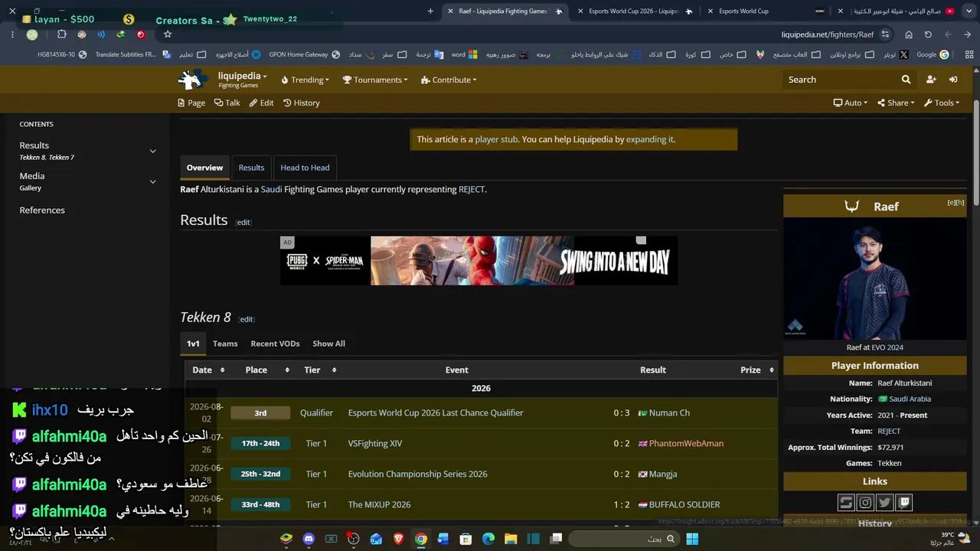
Task: Select the Recent VODs tab
Action: pyautogui.click(x=275, y=344)
